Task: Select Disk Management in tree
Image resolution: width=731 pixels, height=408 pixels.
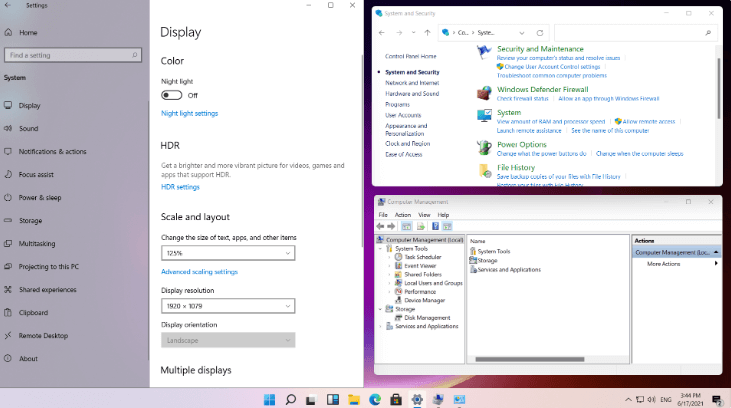Action: (x=427, y=318)
